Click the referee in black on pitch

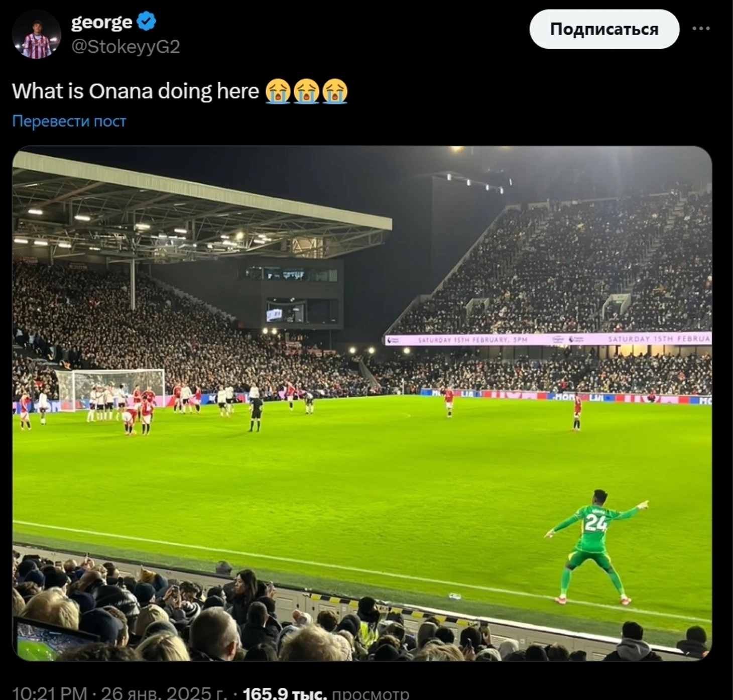256,413
